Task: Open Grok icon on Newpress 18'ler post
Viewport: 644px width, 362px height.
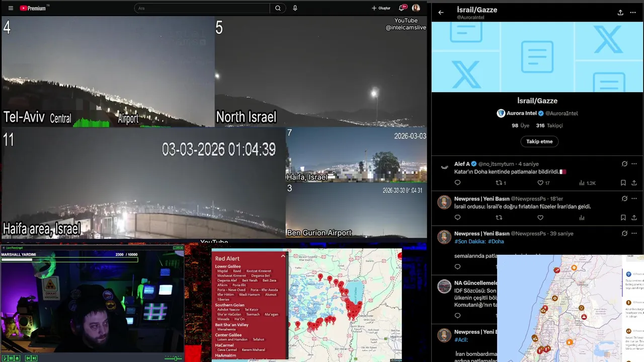Action: point(624,199)
